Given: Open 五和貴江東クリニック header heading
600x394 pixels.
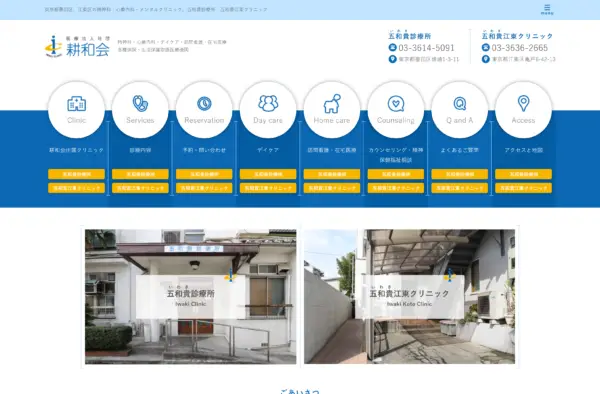Looking at the screenshot, I should click(517, 36).
